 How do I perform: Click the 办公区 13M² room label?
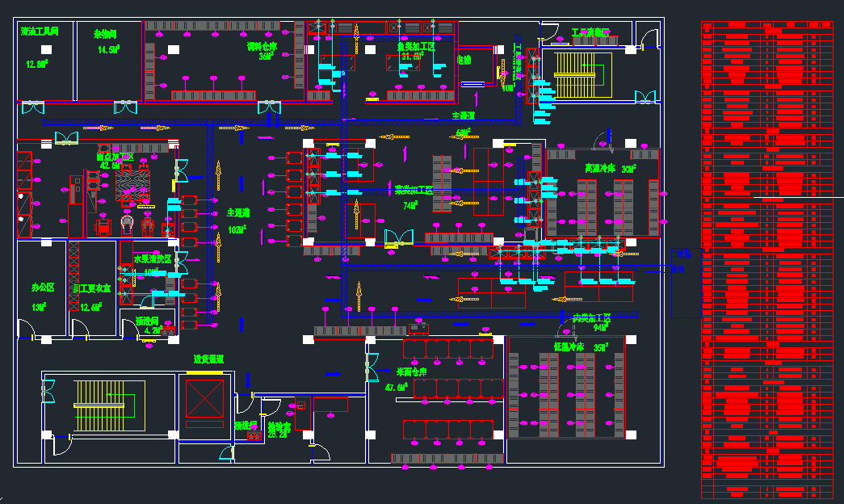(x=42, y=295)
